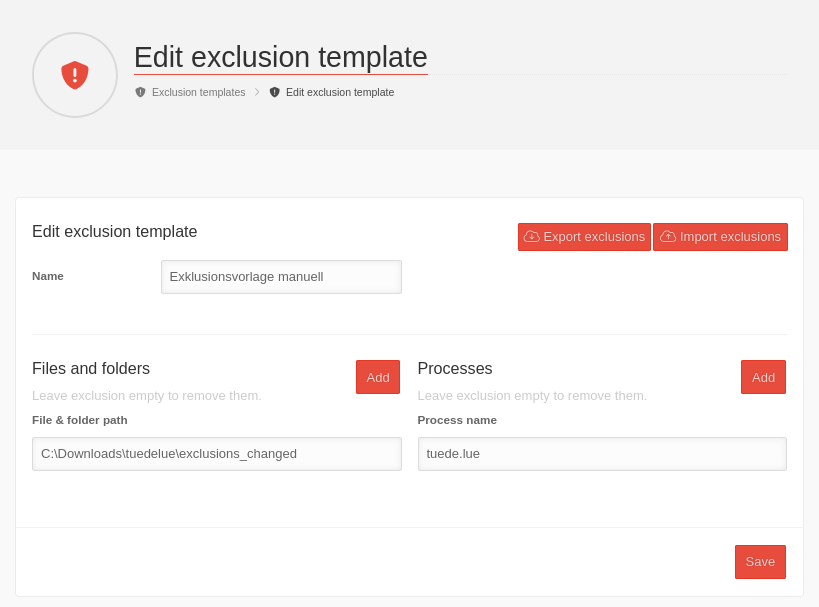Focus the template Name input field
Viewport: 819px width, 607px height.
click(x=281, y=277)
